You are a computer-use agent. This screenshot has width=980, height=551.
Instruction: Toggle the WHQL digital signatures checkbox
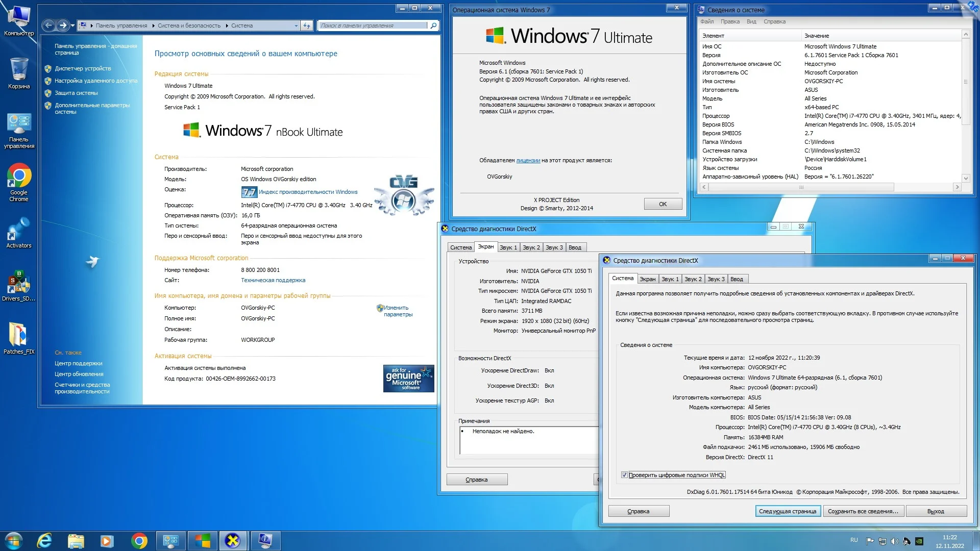pyautogui.click(x=624, y=475)
